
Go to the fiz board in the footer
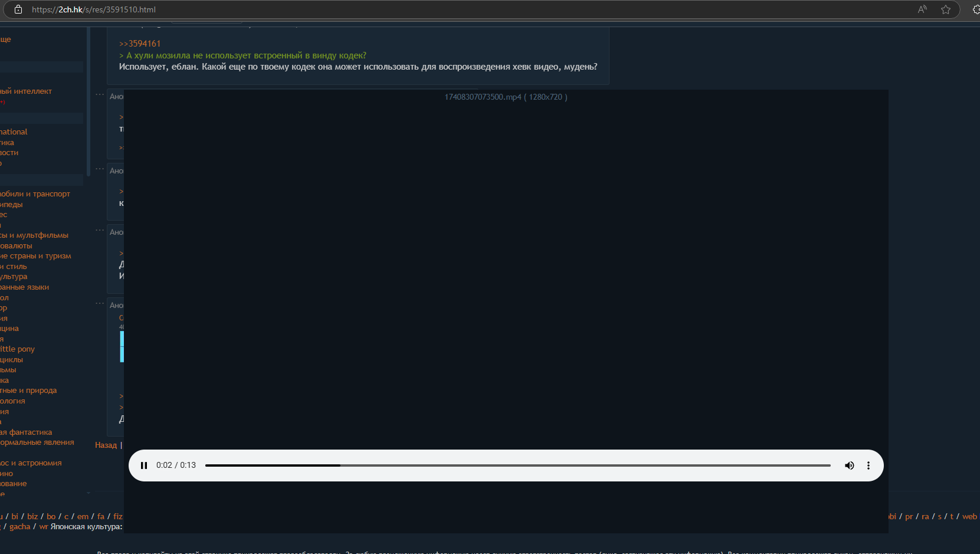118,516
